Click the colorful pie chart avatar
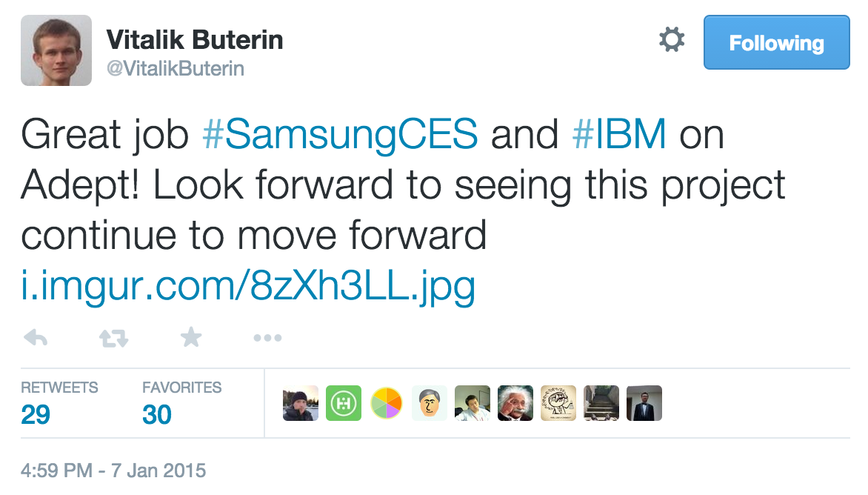Image resolution: width=868 pixels, height=495 pixels. pos(387,403)
